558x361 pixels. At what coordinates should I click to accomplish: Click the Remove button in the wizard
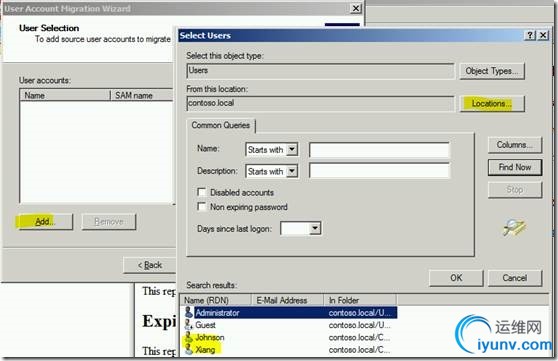click(x=109, y=221)
